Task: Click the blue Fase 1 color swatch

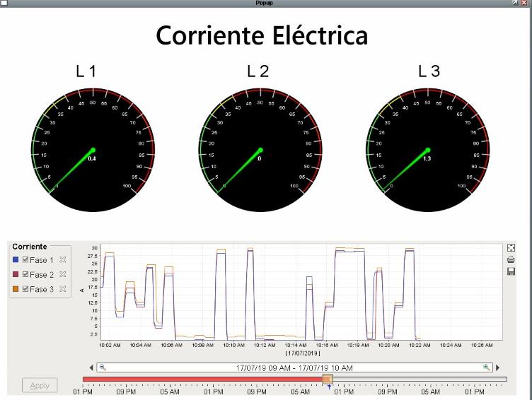Action: (16, 261)
